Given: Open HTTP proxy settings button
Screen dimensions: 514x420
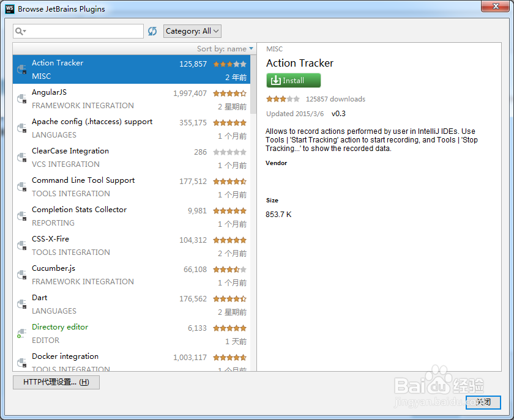Looking at the screenshot, I should 56,382.
